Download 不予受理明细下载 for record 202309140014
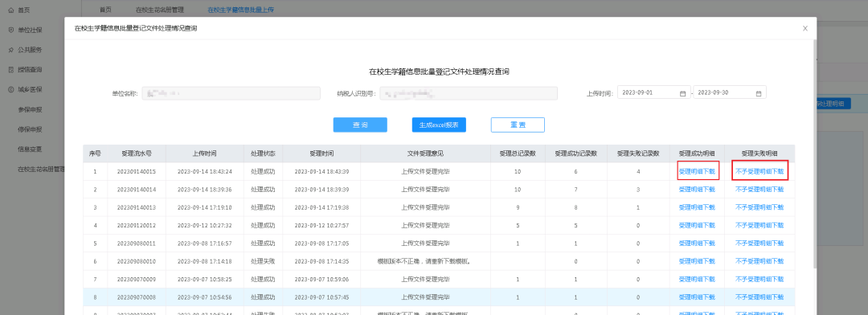The width and height of the screenshot is (868, 315). (x=759, y=190)
